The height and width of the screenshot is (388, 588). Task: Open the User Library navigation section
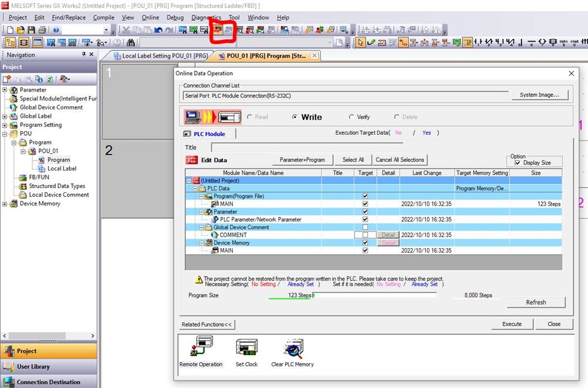pyautogui.click(x=49, y=366)
